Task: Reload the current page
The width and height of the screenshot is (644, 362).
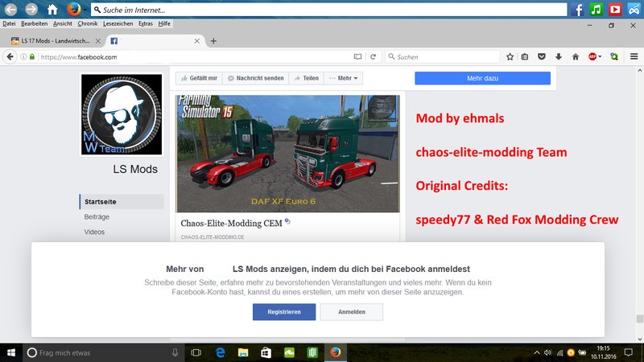Action: pos(373,56)
